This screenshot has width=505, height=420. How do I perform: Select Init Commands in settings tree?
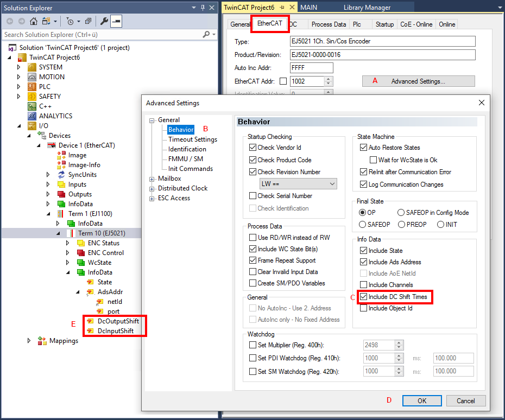[x=191, y=169]
